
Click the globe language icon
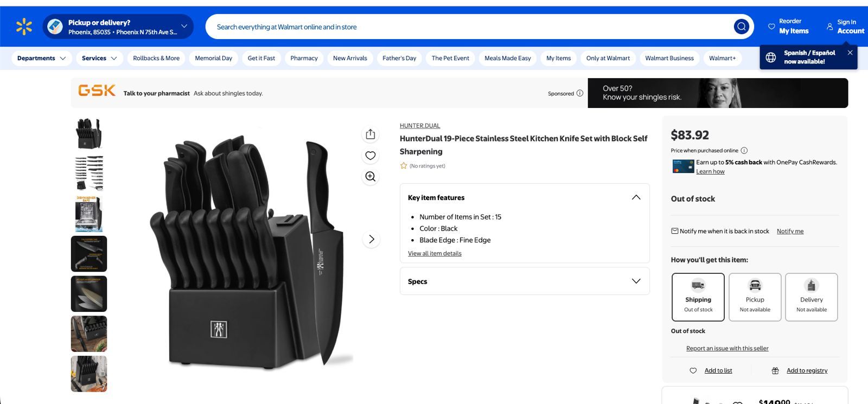[770, 57]
